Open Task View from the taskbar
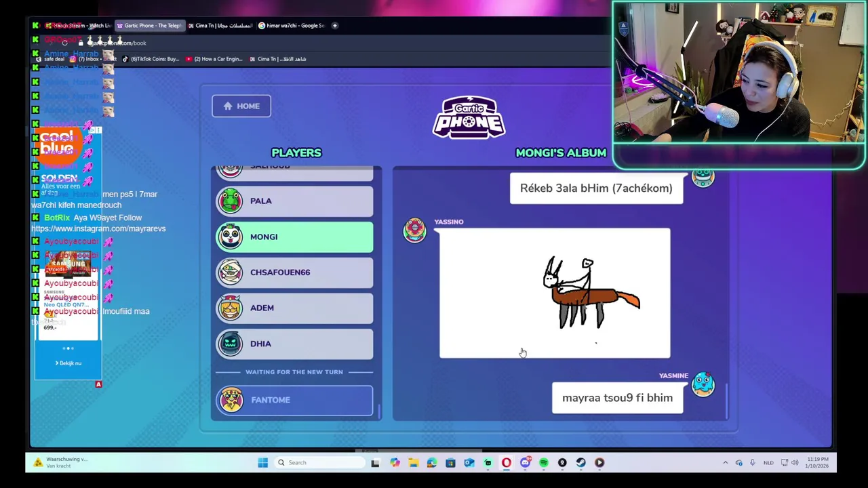868x488 pixels. coord(375,462)
